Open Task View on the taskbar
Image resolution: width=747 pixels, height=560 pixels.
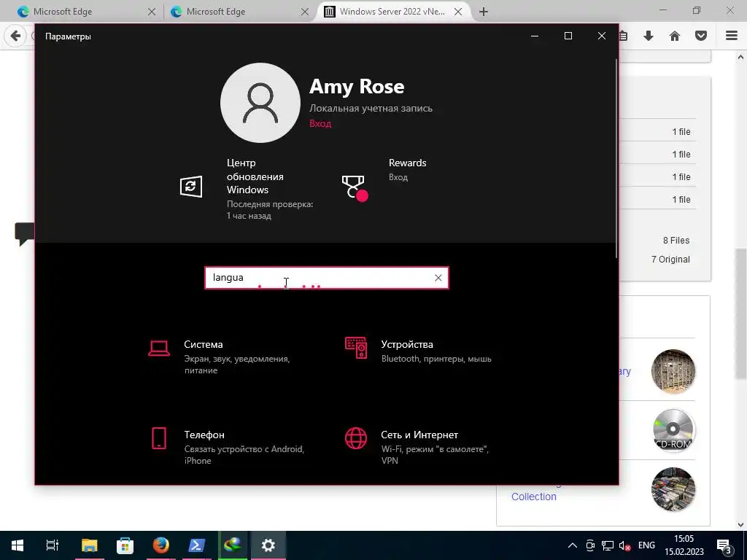click(52, 545)
